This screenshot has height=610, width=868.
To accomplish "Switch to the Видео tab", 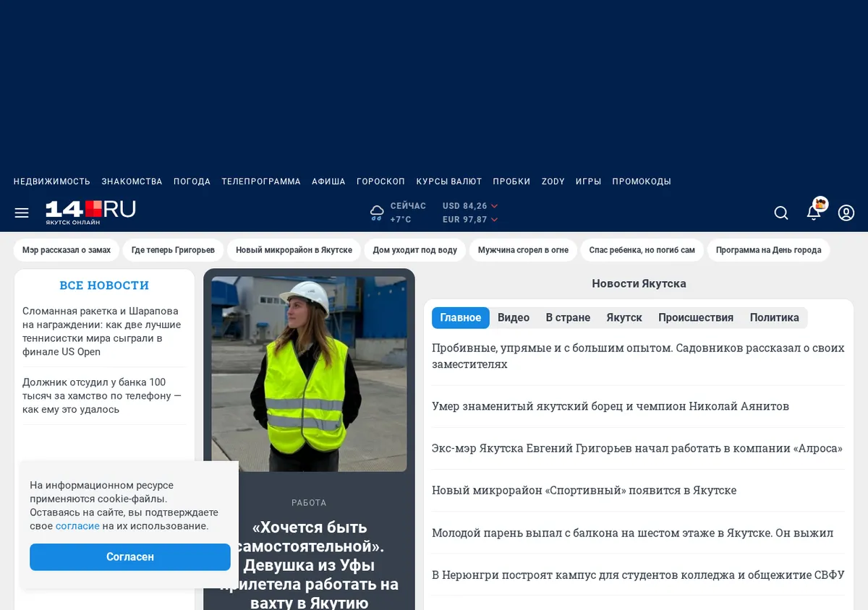I will 514,317.
